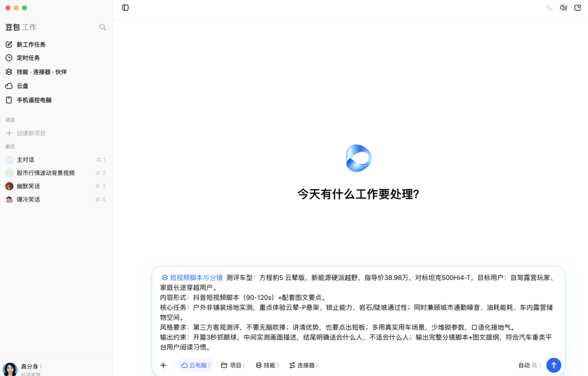Screen dimensions: 588x376
Task: Toggle the 云电脑 chip in input bar
Action: 195,365
